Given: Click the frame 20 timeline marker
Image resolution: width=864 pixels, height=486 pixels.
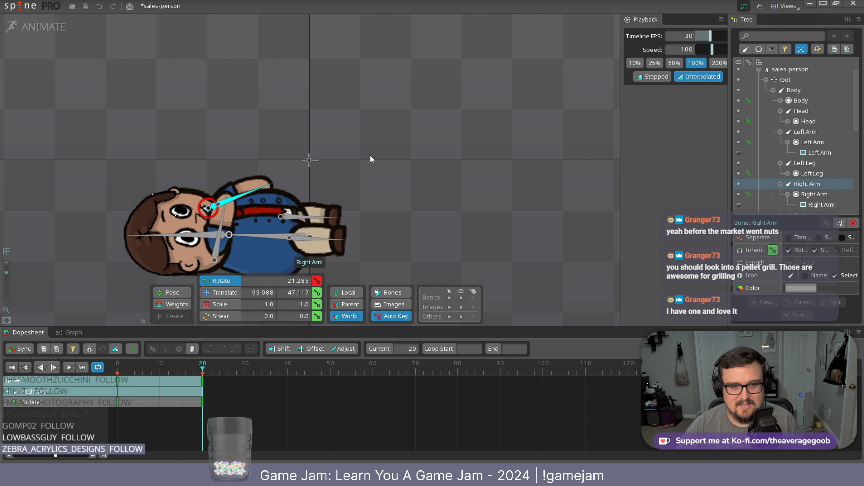Looking at the screenshot, I should [202, 364].
